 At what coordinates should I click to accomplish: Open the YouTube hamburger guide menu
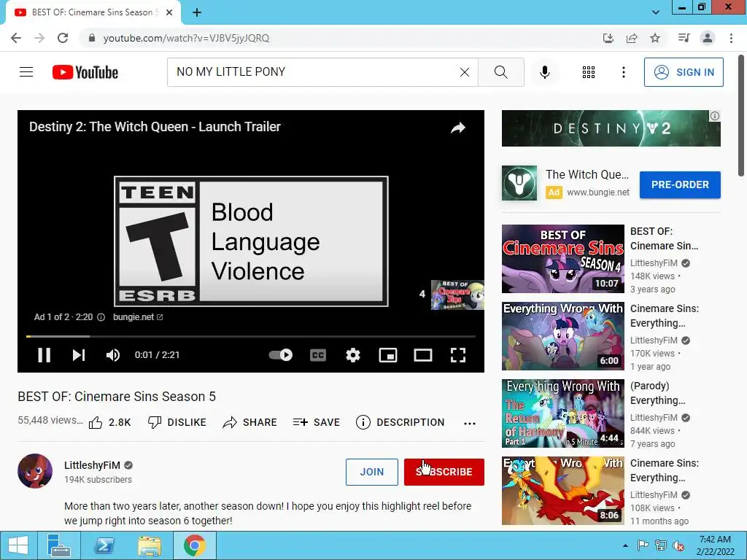pos(26,72)
